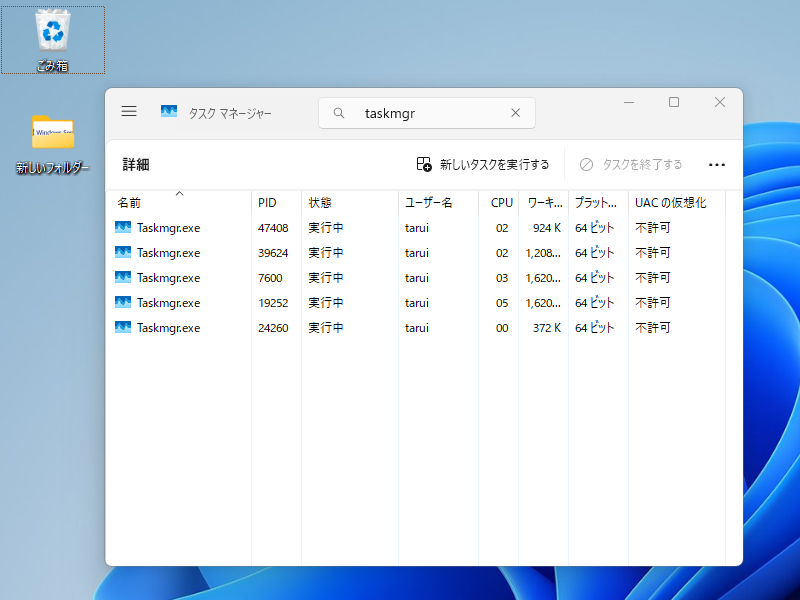This screenshot has height=600, width=800.
Task: Click the search magnifier icon in the search box
Action: (338, 113)
